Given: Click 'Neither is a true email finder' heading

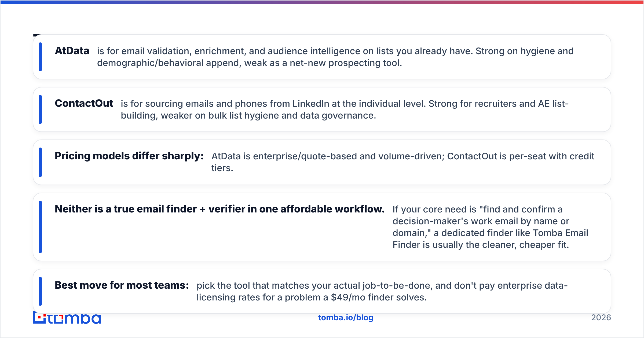Looking at the screenshot, I should click(x=219, y=209).
